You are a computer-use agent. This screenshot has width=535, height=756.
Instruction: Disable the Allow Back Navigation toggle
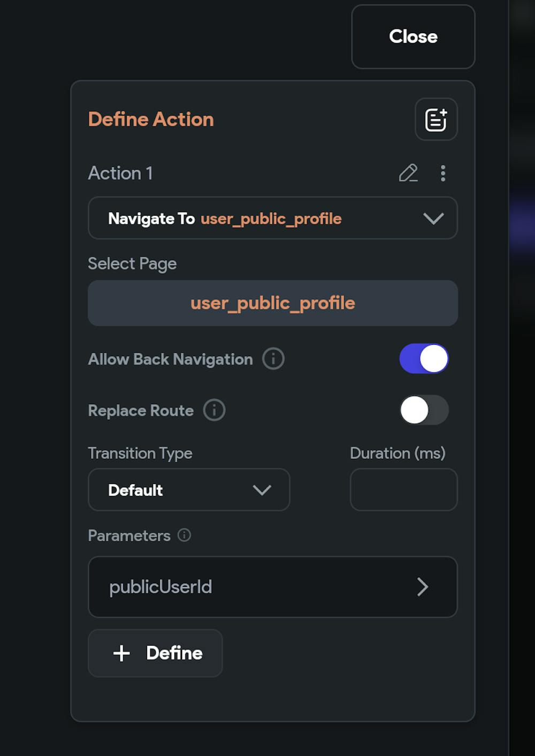click(x=424, y=359)
